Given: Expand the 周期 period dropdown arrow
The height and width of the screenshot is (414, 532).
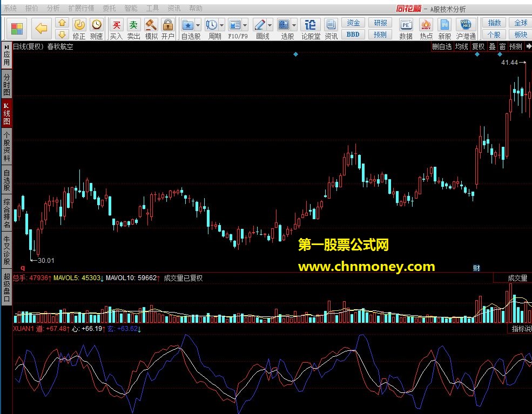Looking at the screenshot, I should pyautogui.click(x=221, y=25).
